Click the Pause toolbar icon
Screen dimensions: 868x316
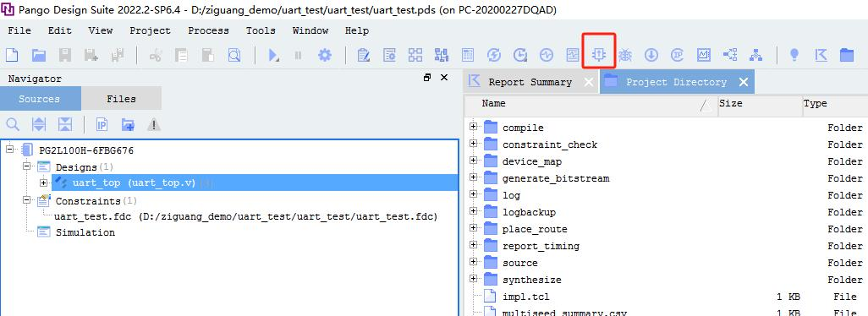tap(299, 55)
